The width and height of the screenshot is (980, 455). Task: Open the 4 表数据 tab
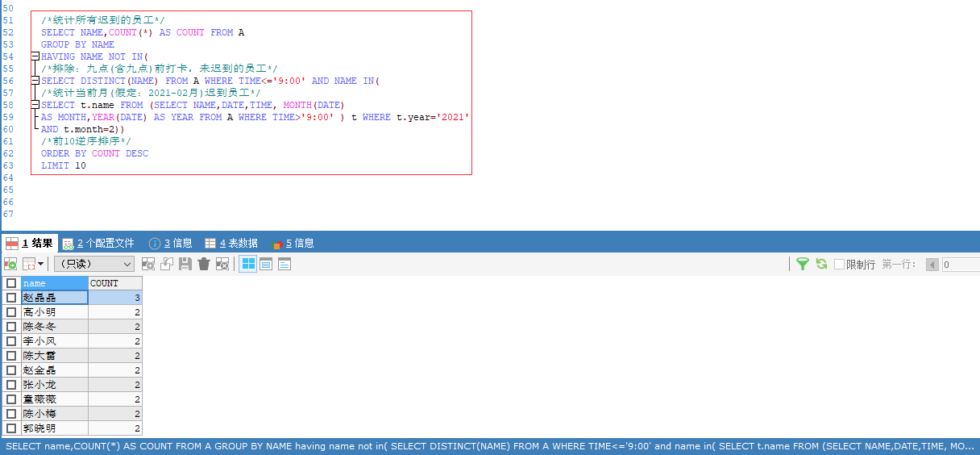pos(231,243)
